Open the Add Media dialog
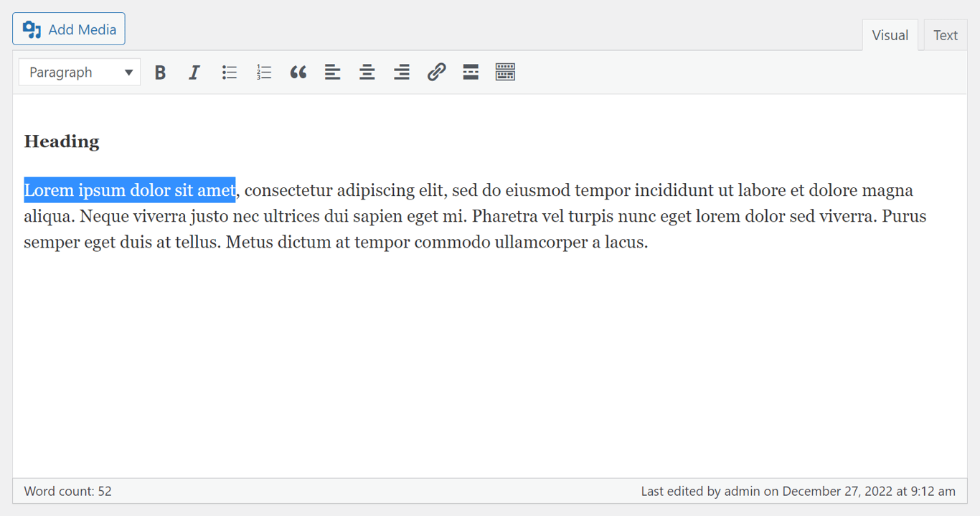The image size is (980, 516). 68,29
